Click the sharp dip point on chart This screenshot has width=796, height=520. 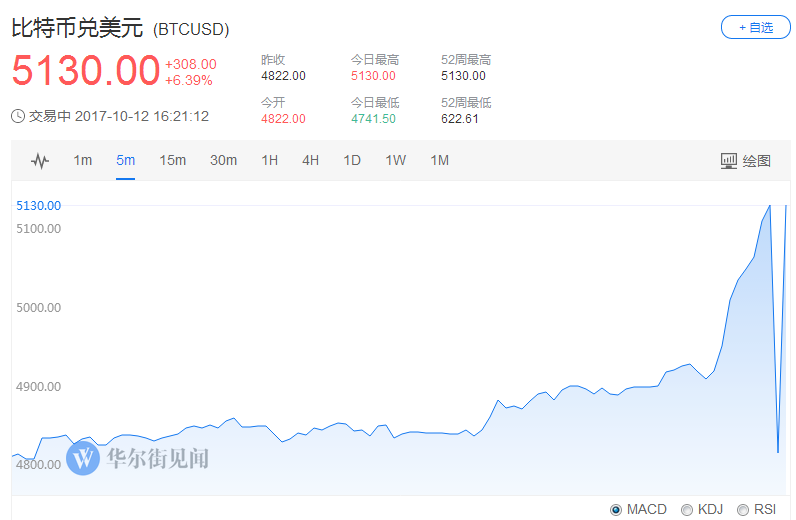tap(778, 452)
